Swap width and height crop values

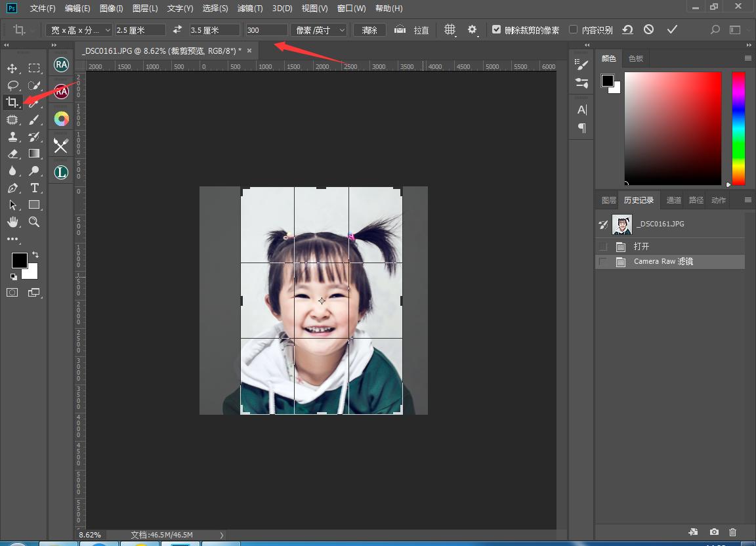(x=177, y=30)
